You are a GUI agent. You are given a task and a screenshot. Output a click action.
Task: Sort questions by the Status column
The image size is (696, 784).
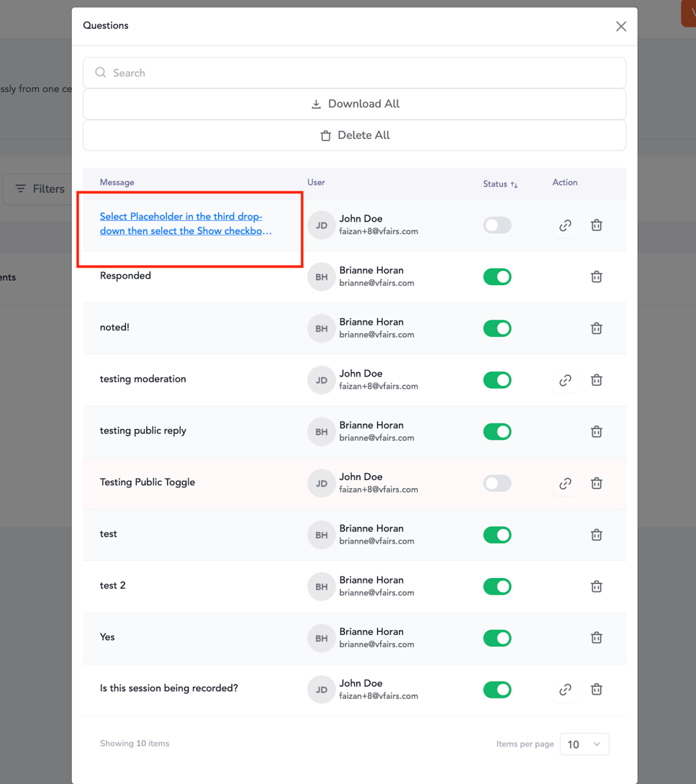[x=500, y=184]
